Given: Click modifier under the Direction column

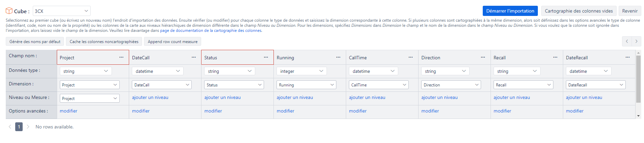Looking at the screenshot, I should coord(430,111).
